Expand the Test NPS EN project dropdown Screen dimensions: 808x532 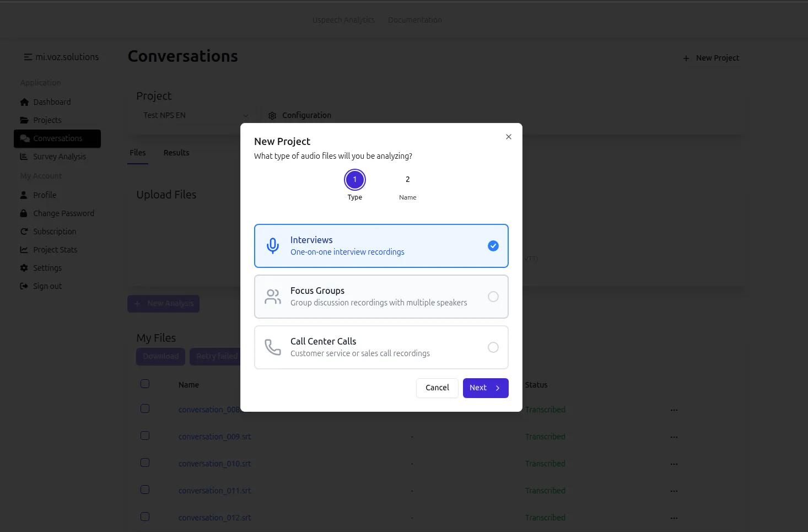point(245,116)
